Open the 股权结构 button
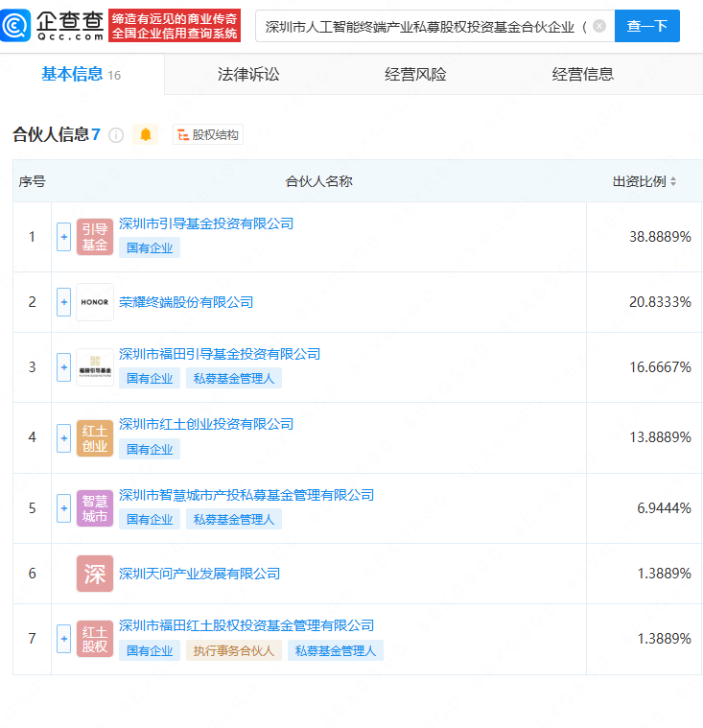703x728 pixels. (208, 134)
